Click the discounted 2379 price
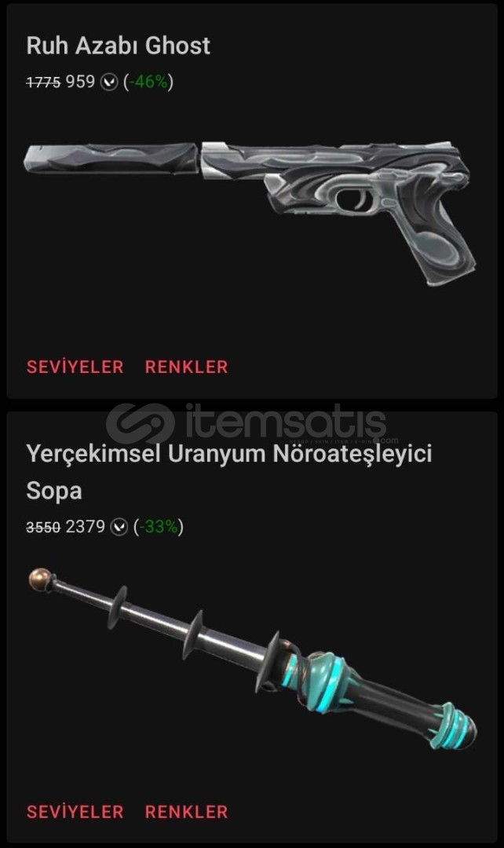The image size is (504, 848). coord(86,526)
